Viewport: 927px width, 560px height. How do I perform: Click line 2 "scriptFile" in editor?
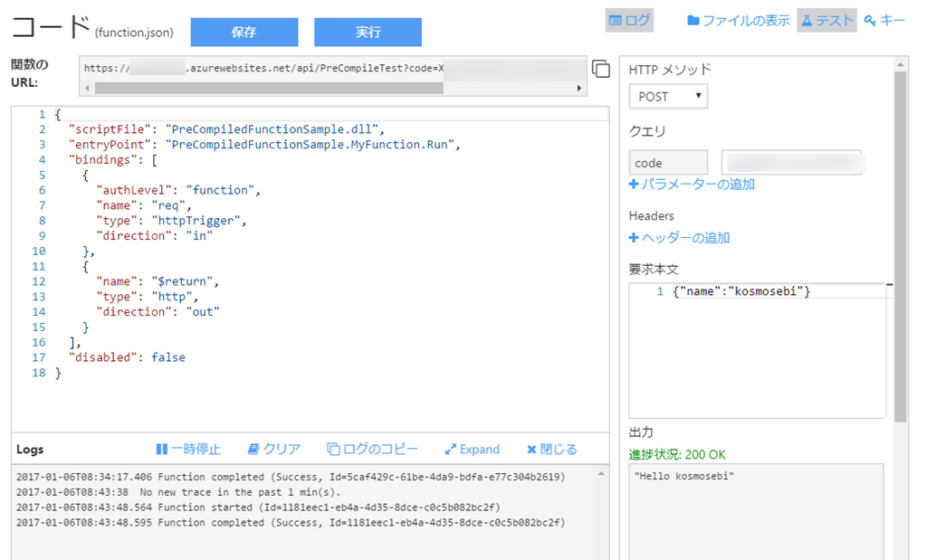227,129
